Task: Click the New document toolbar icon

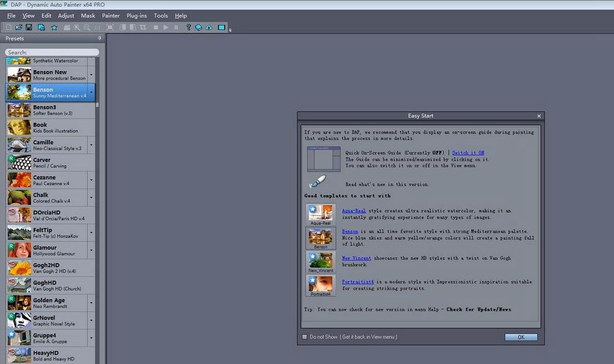Action: click(x=9, y=27)
